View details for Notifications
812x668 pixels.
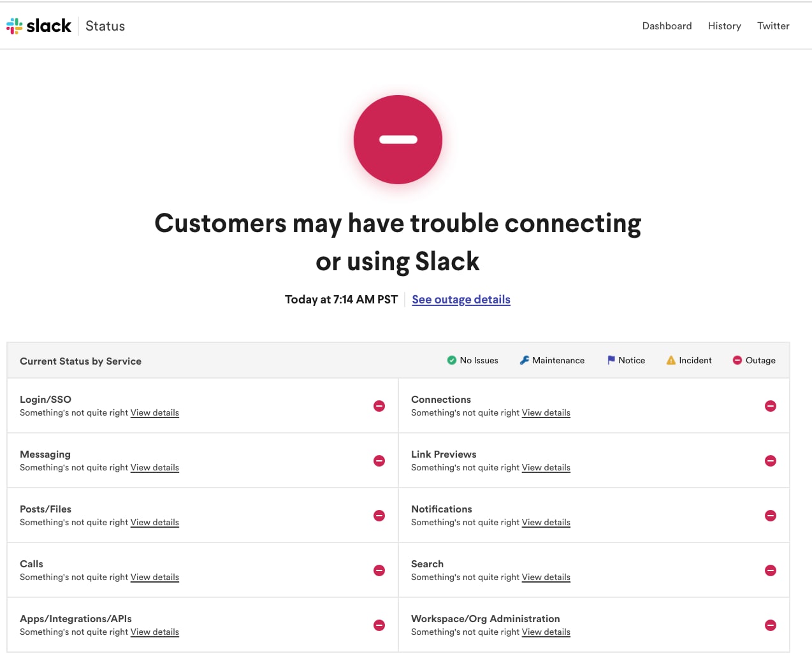click(546, 523)
